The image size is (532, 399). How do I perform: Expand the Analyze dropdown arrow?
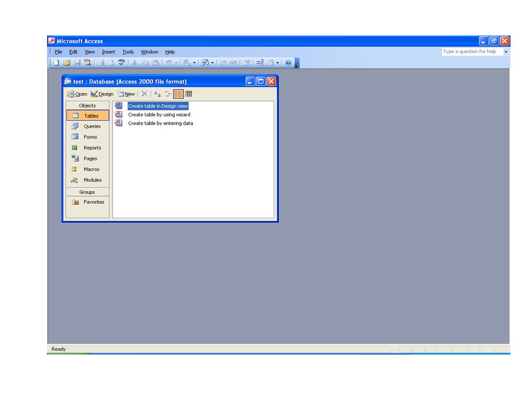pos(212,63)
